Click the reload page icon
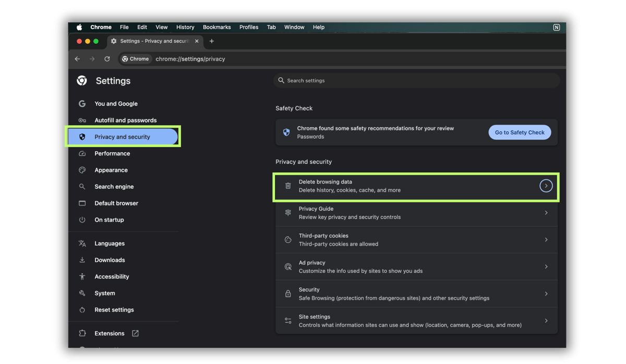626x364 pixels. coord(107,59)
